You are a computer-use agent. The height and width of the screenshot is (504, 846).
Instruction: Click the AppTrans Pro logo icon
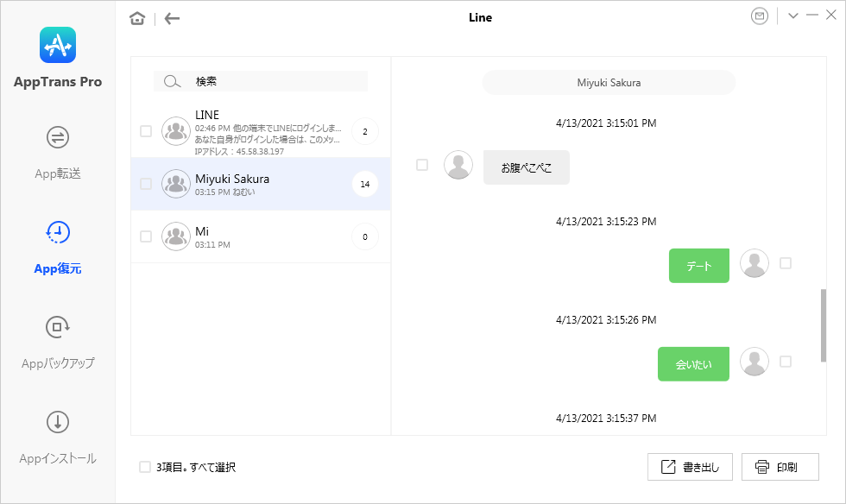coord(58,45)
